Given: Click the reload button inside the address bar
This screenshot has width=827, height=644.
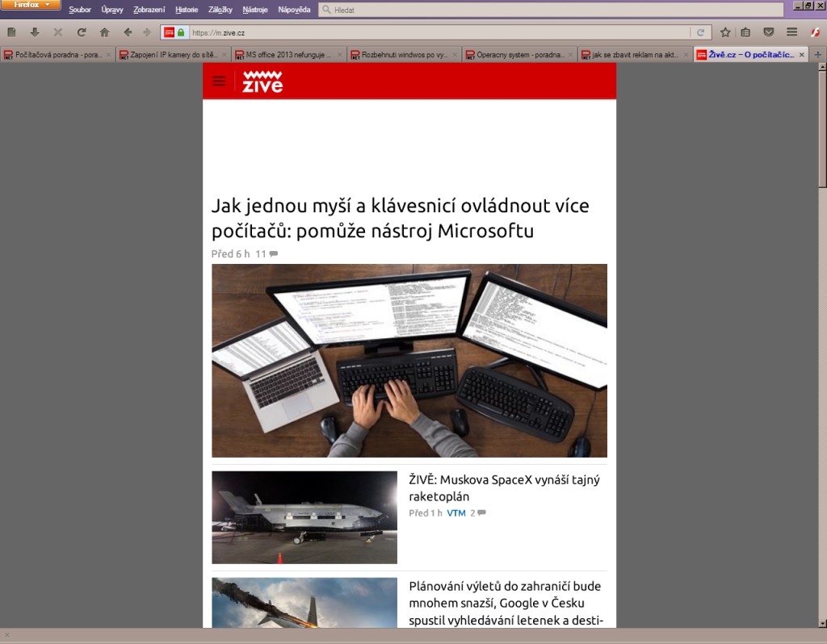Looking at the screenshot, I should tap(700, 32).
